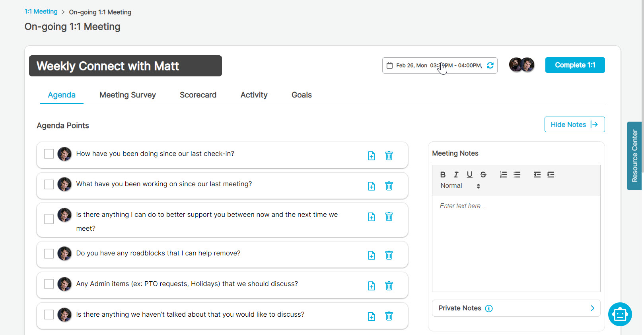This screenshot has width=644, height=335.
Task: Click into the Meeting Notes text area
Action: (x=516, y=243)
